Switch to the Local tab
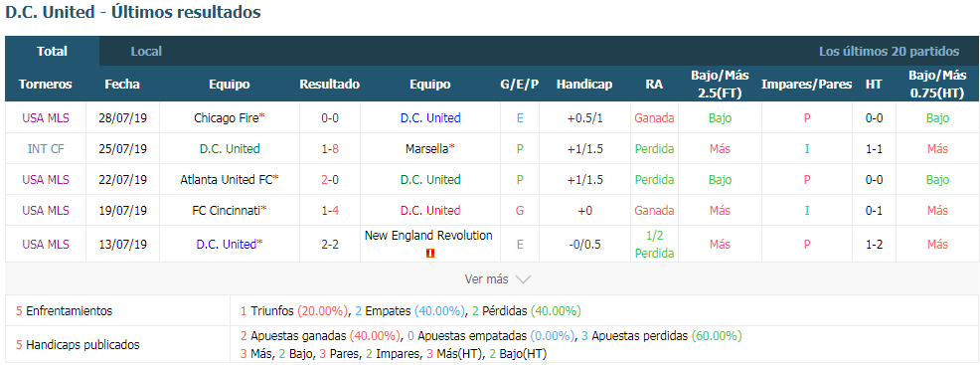Screen dimensions: 980x365 (x=146, y=52)
